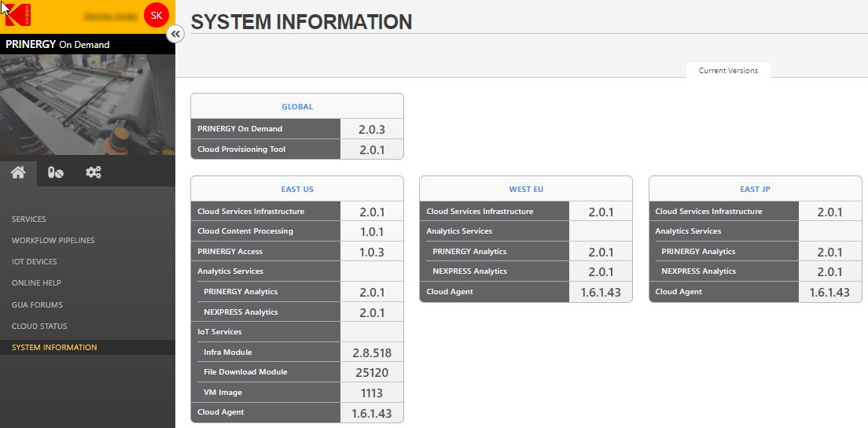The image size is (868, 428).
Task: Click East JP Cloud Agent version value
Action: click(x=829, y=293)
